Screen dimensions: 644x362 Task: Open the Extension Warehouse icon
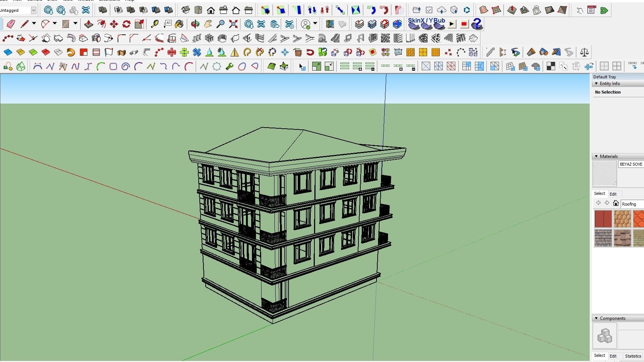262,24
